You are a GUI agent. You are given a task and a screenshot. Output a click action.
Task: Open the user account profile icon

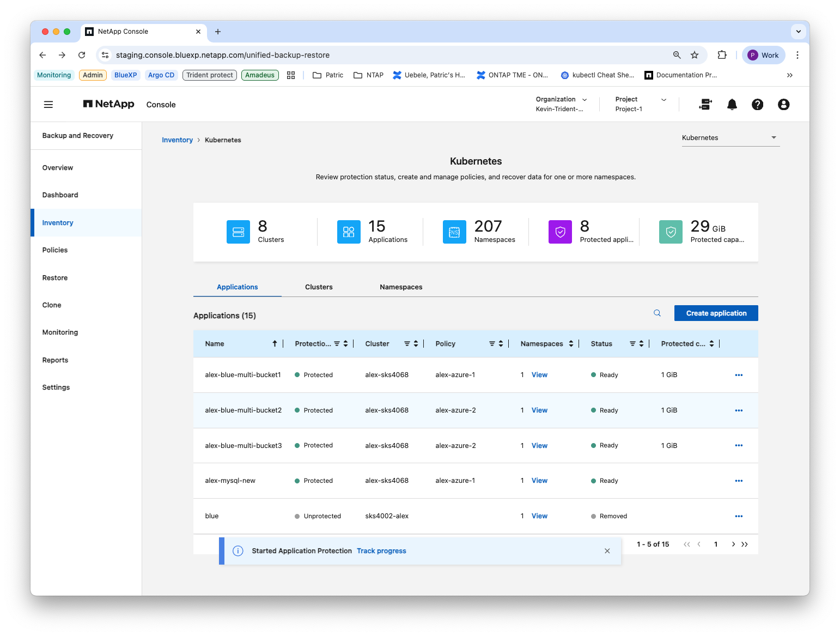[x=784, y=104]
